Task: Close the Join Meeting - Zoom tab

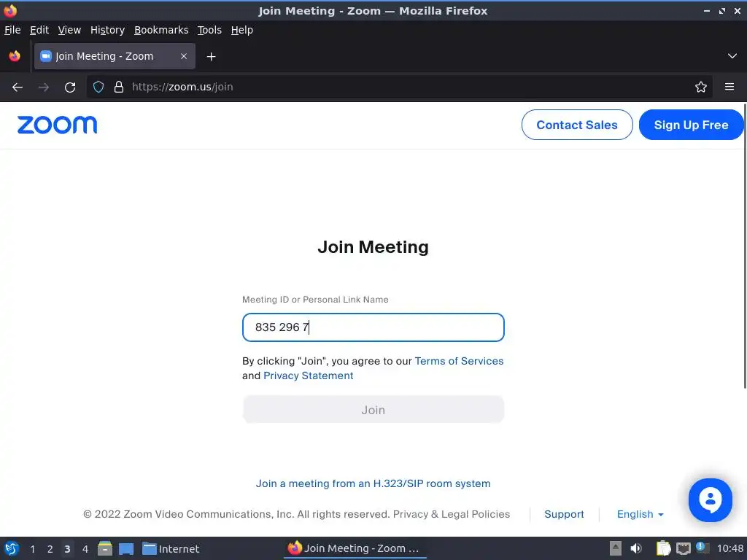Action: click(x=184, y=56)
